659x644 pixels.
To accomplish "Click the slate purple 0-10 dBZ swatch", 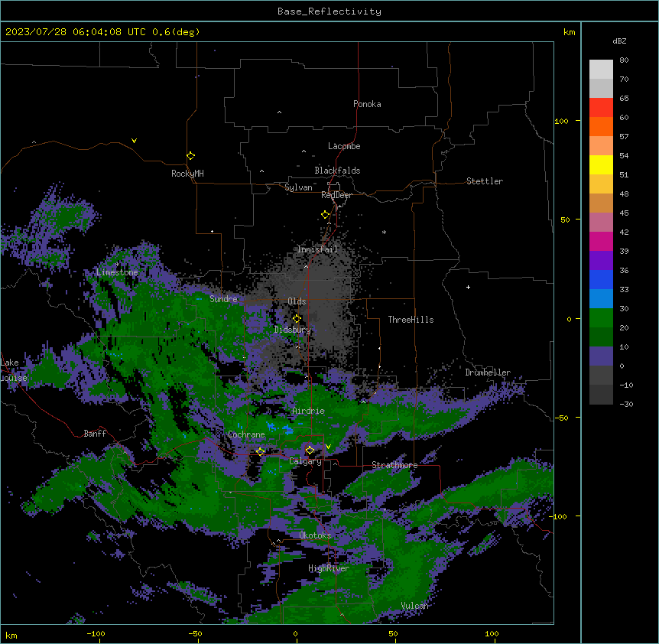I will point(601,356).
